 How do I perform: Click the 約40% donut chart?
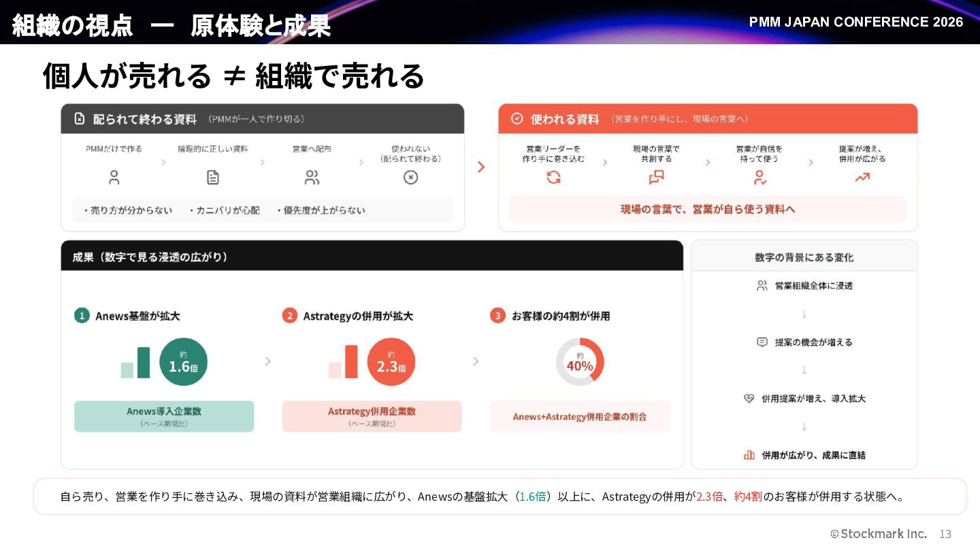tap(580, 362)
